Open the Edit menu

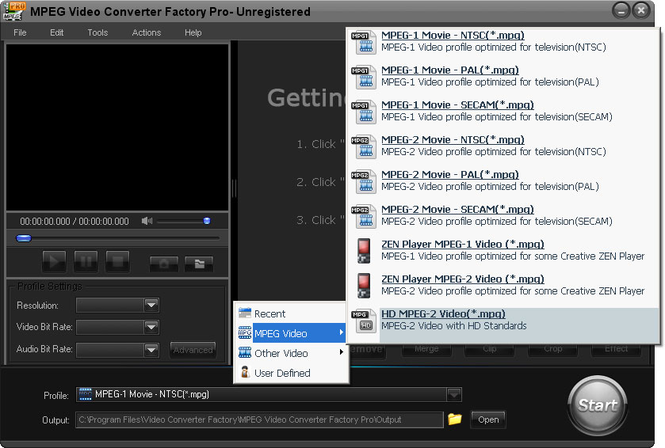click(x=56, y=33)
